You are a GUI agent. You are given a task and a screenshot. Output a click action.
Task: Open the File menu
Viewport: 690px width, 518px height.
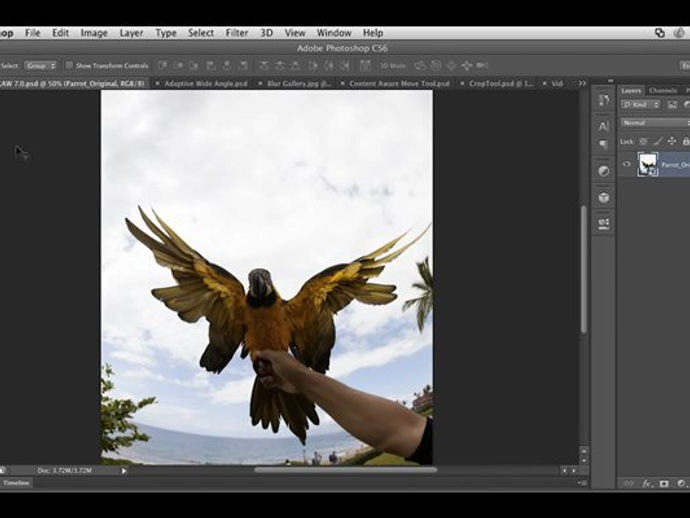[33, 33]
